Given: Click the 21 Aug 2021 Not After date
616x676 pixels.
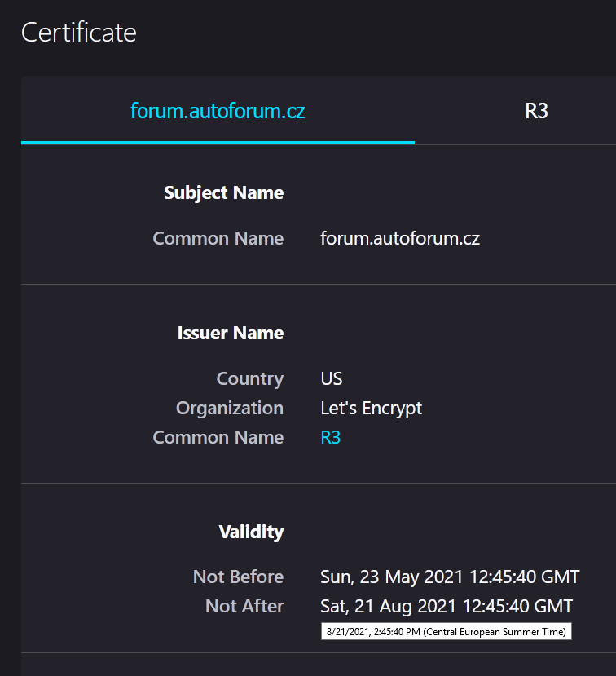Looking at the screenshot, I should click(x=447, y=606).
